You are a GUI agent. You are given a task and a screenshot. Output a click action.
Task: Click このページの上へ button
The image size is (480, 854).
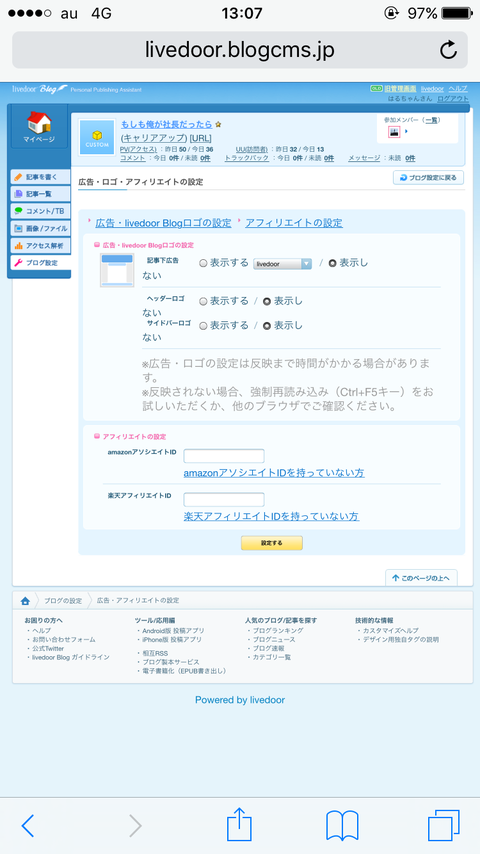pyautogui.click(x=421, y=578)
